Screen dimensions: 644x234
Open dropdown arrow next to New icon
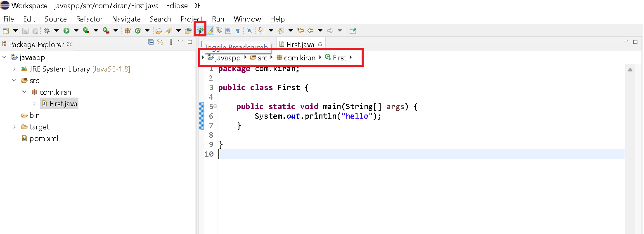(x=15, y=31)
